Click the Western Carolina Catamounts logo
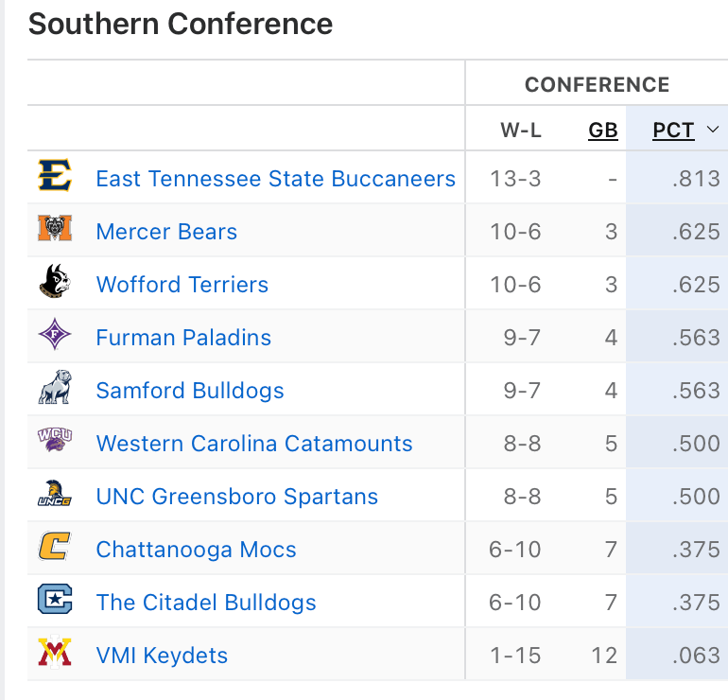 click(x=55, y=442)
